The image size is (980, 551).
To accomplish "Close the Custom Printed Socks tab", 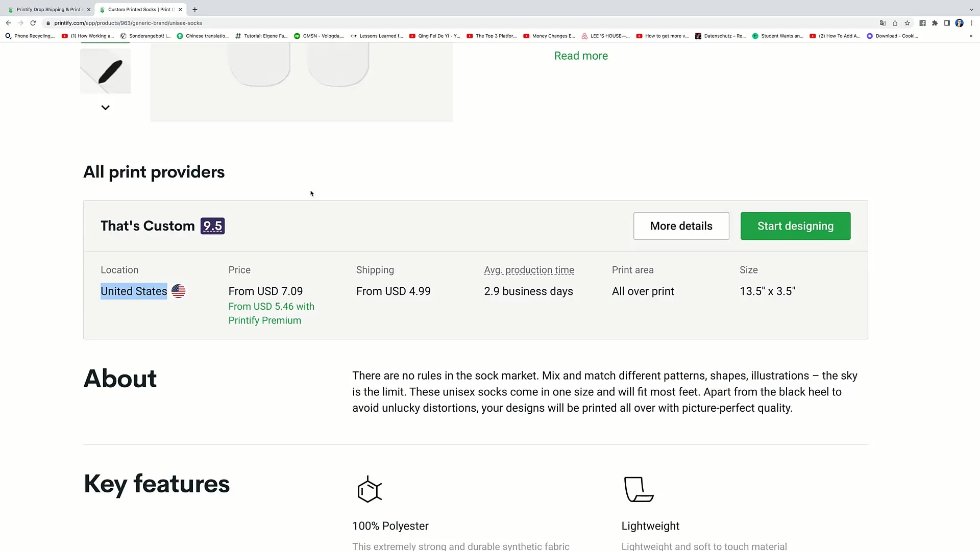I will 180,10.
